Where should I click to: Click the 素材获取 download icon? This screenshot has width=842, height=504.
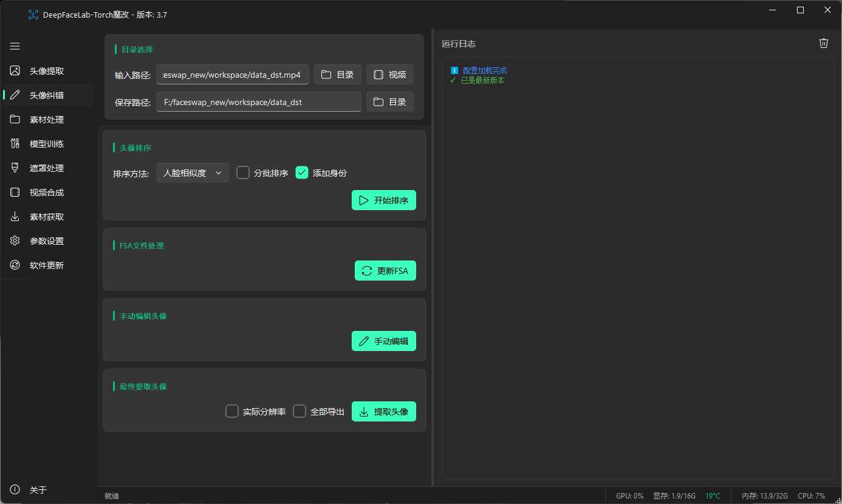(x=15, y=217)
